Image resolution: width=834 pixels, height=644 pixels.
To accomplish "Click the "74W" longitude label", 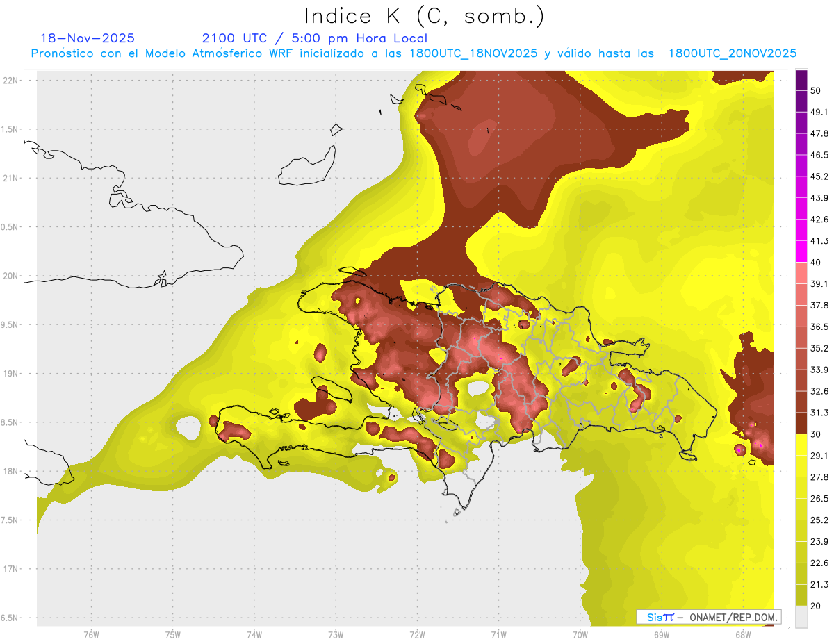I will pos(254,635).
